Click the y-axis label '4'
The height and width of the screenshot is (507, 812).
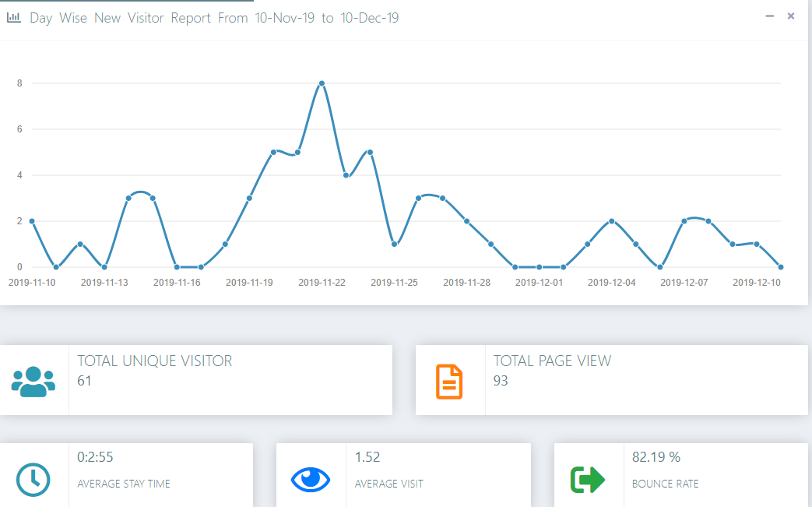[19, 175]
